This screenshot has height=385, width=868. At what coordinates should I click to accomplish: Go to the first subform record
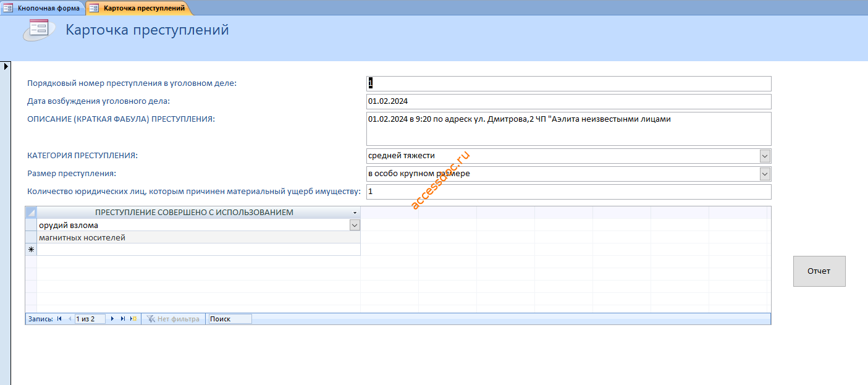tap(59, 319)
